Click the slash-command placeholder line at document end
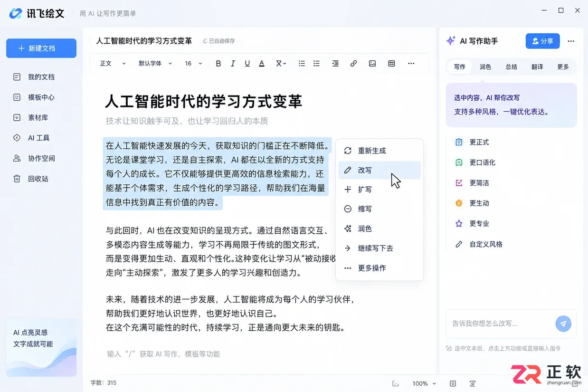This screenshot has width=588, height=392. (163, 354)
